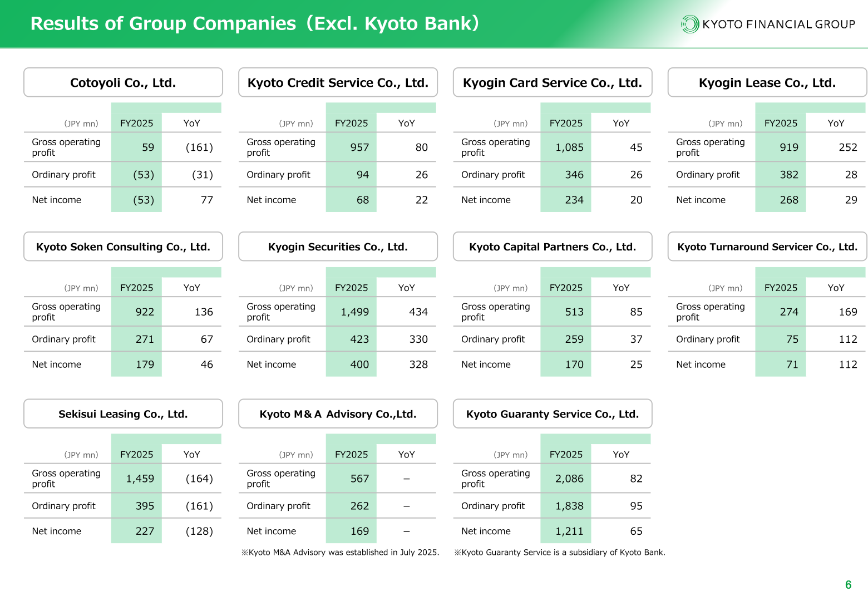Screen dimensions: 868x601
Task: Select Kyogin Card Service ordinary profit 346
Action: (574, 175)
